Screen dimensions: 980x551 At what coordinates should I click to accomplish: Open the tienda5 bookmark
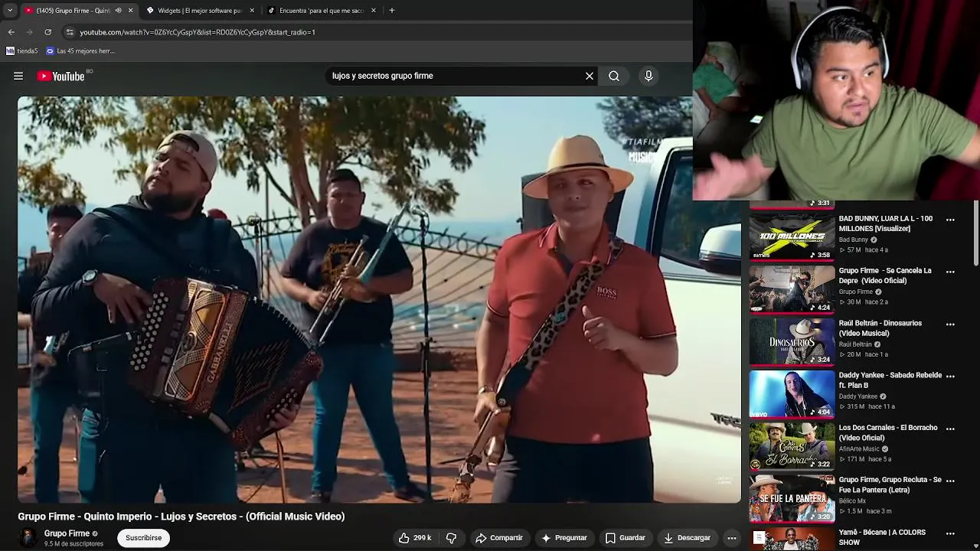click(x=22, y=51)
